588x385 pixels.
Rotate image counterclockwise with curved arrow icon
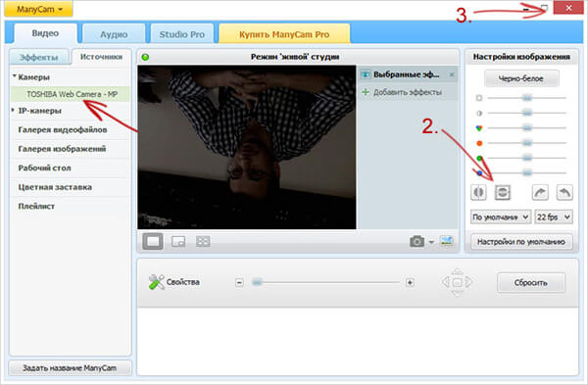pos(564,193)
